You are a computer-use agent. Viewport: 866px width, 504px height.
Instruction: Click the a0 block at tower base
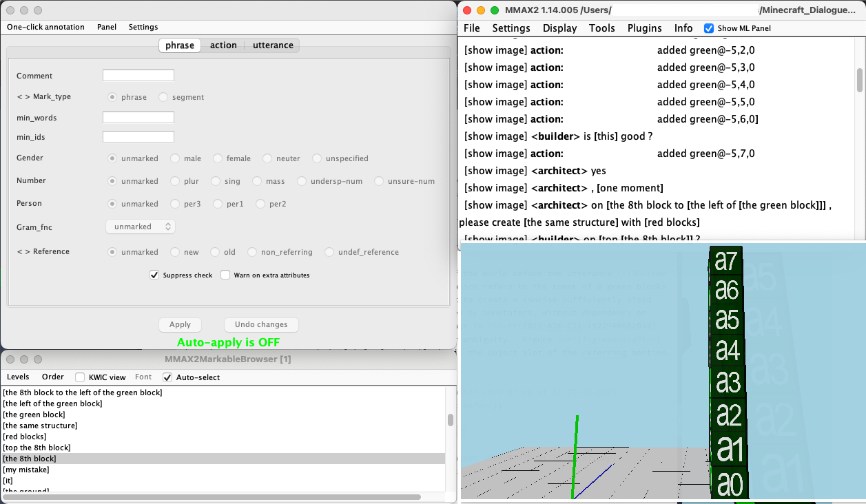730,485
